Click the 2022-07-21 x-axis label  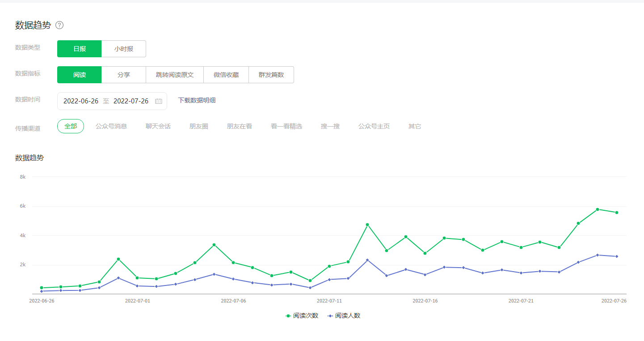click(521, 301)
